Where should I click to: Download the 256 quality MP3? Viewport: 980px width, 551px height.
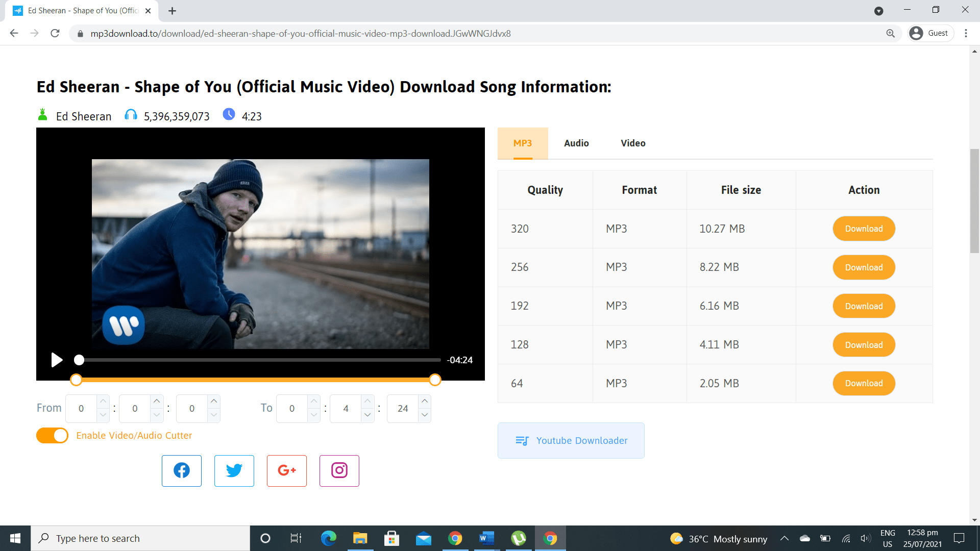[x=864, y=267]
